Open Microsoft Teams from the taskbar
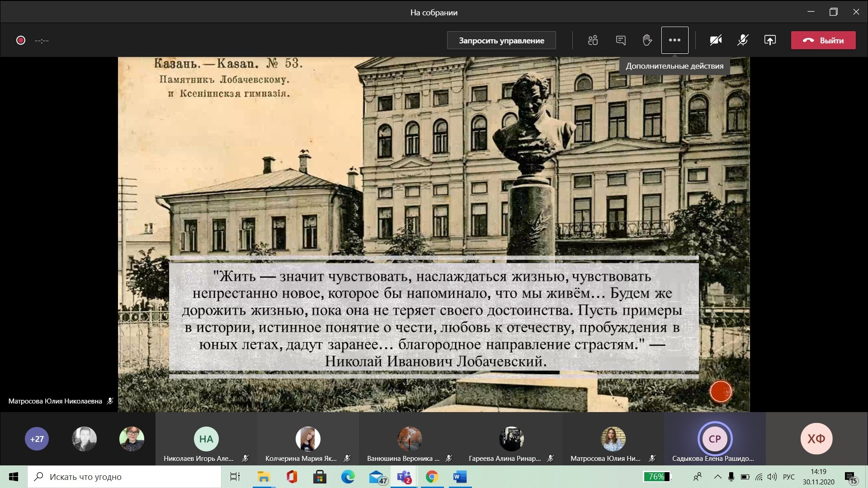 pos(404,477)
